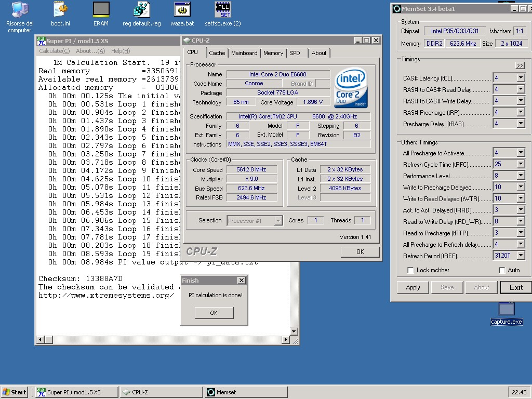Viewport: 532px width, 399px height.
Task: Expand MemSet timings with >> button
Action: coord(520,65)
